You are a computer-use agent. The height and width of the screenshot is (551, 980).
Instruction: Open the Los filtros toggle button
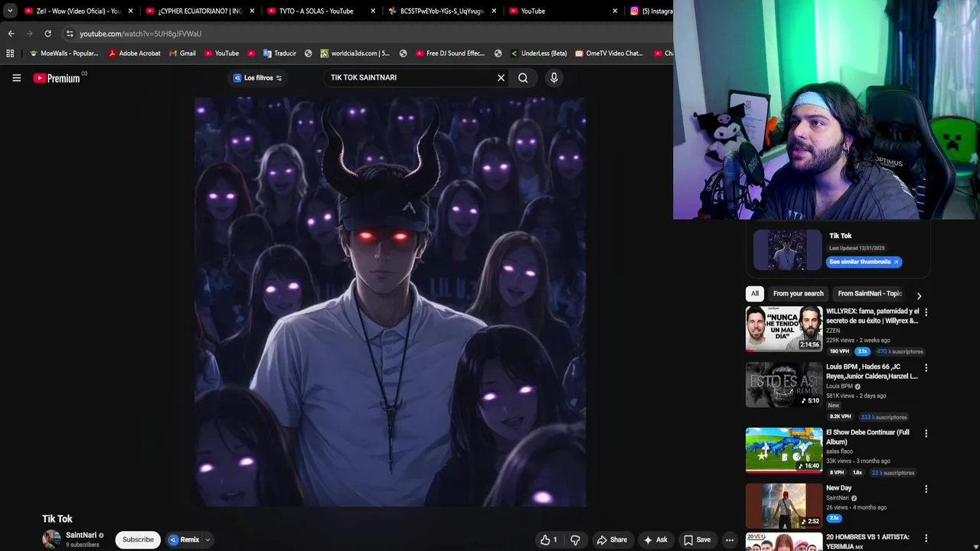click(257, 77)
